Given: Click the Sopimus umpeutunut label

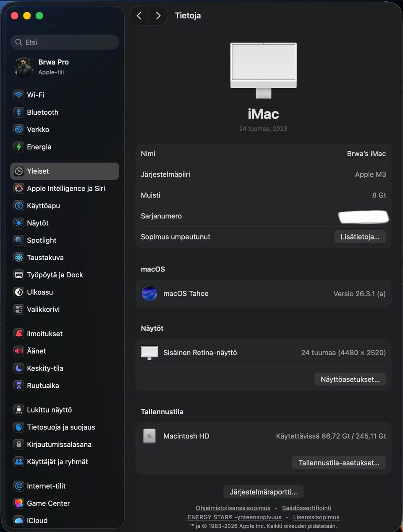Looking at the screenshot, I should (175, 237).
